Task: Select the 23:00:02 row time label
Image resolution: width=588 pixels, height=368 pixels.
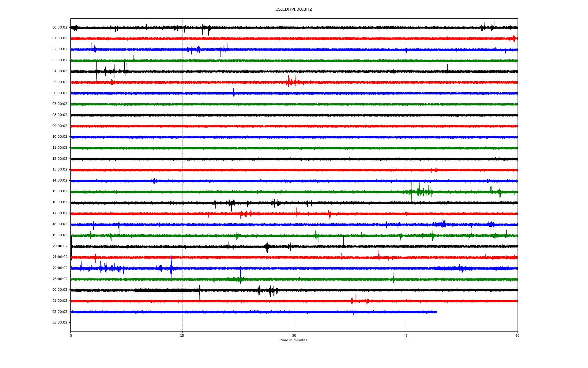Action: [60, 279]
